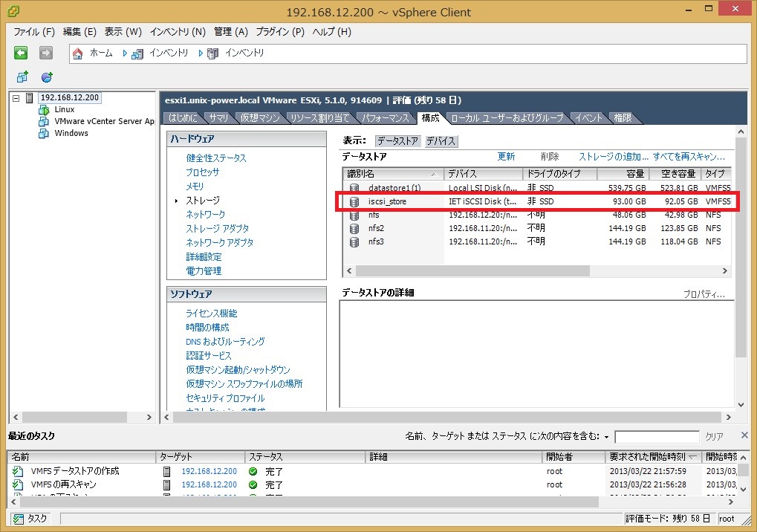The height and width of the screenshot is (532, 757).
Task: Switch to the 権限 tab
Action: point(623,118)
